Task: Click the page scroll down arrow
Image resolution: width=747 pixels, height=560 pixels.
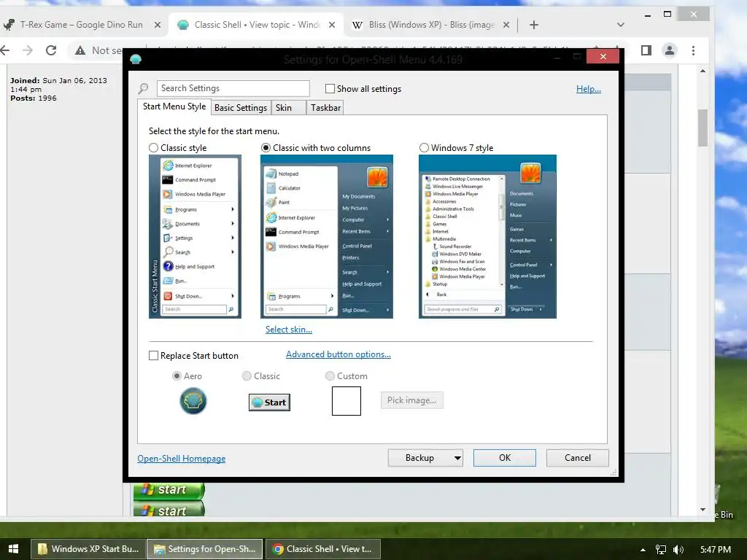Action: point(703,510)
